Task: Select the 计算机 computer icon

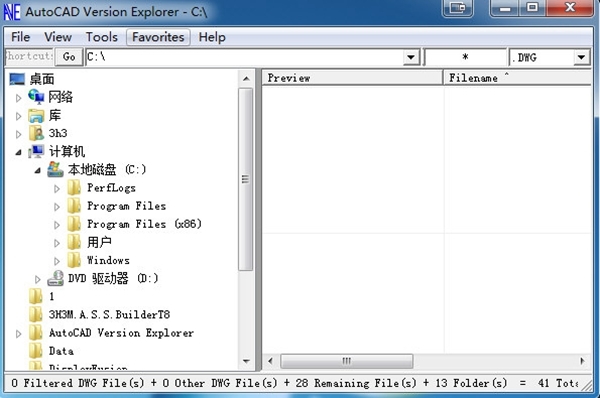Action: click(36, 152)
